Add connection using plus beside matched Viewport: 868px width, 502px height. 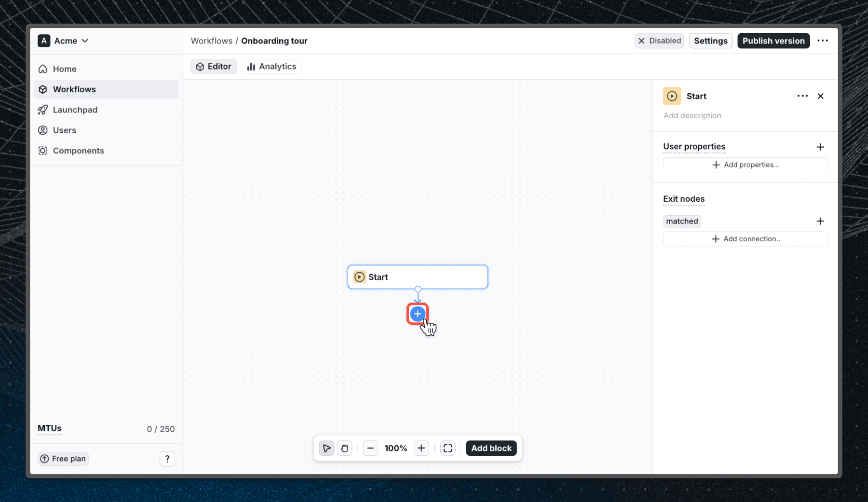[820, 221]
